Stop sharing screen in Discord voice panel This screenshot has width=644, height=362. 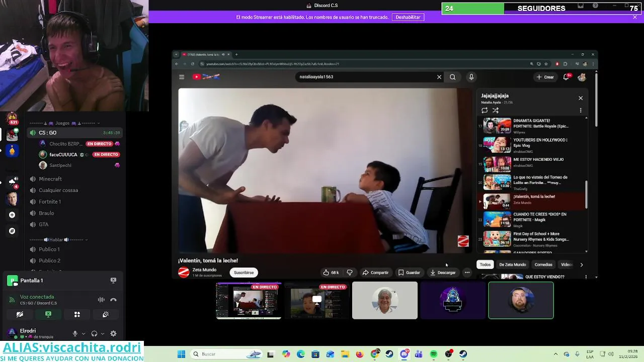[48, 314]
